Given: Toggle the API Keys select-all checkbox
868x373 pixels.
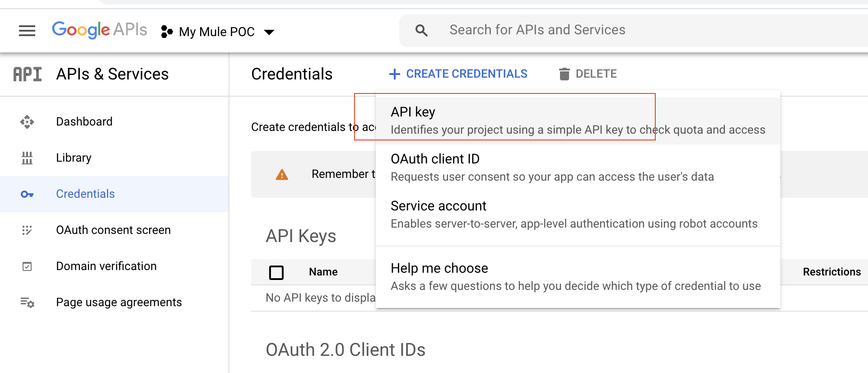Looking at the screenshot, I should tap(276, 272).
